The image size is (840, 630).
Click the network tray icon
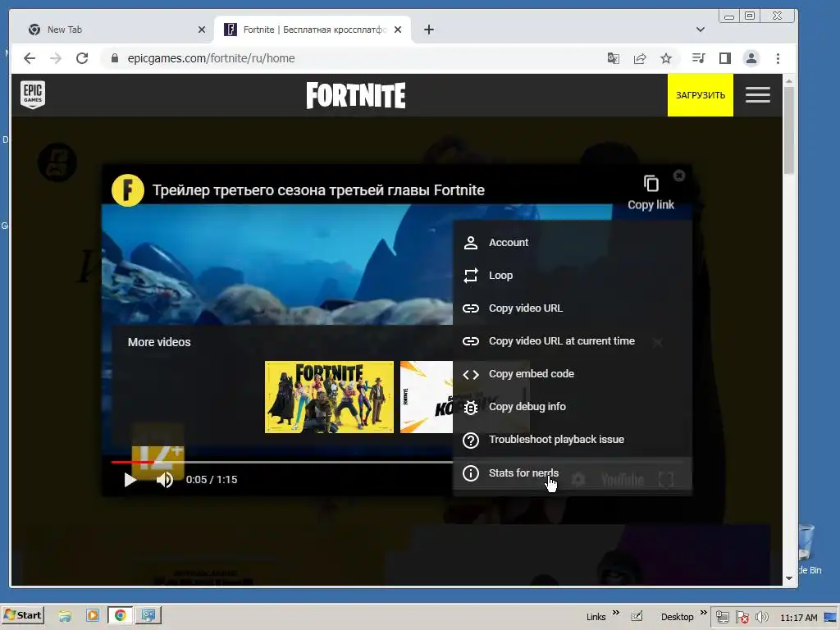pyautogui.click(x=722, y=617)
